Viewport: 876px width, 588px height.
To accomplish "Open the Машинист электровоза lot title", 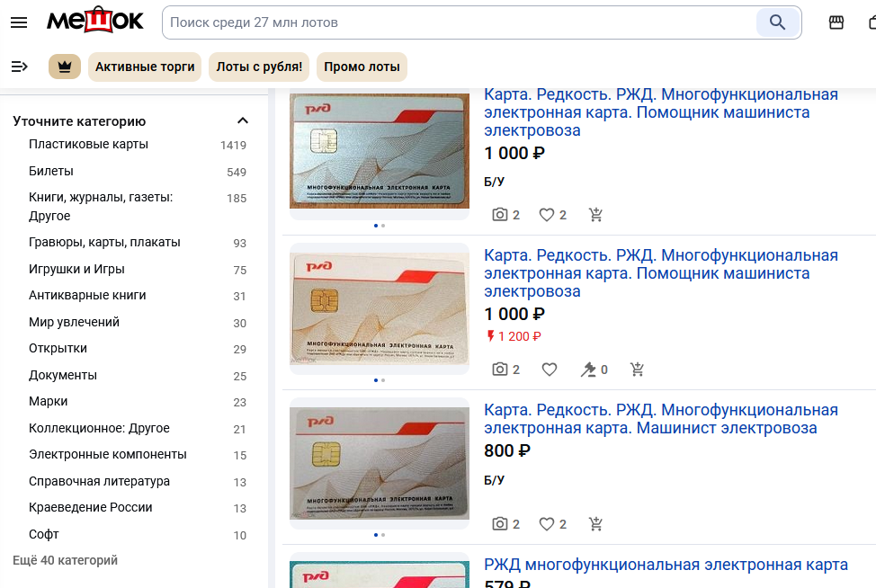I will 661,419.
